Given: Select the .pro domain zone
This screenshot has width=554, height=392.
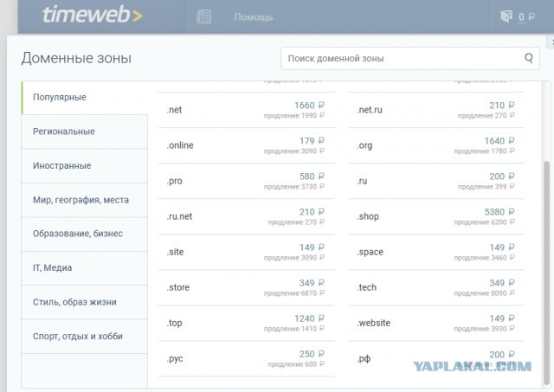Looking at the screenshot, I should coord(246,181).
